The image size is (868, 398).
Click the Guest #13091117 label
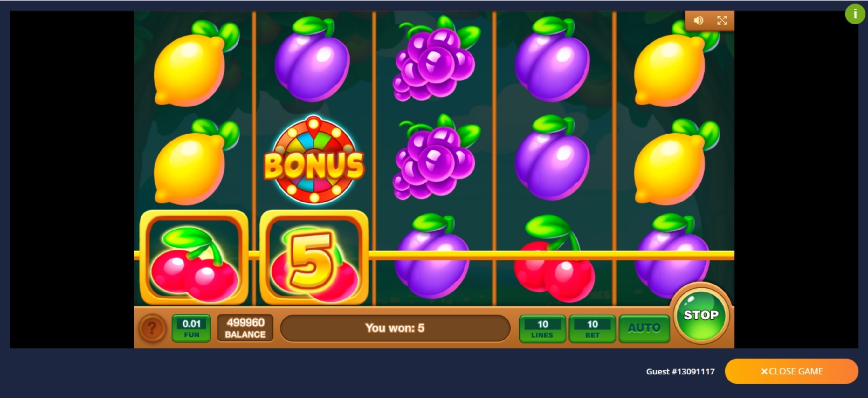(680, 371)
